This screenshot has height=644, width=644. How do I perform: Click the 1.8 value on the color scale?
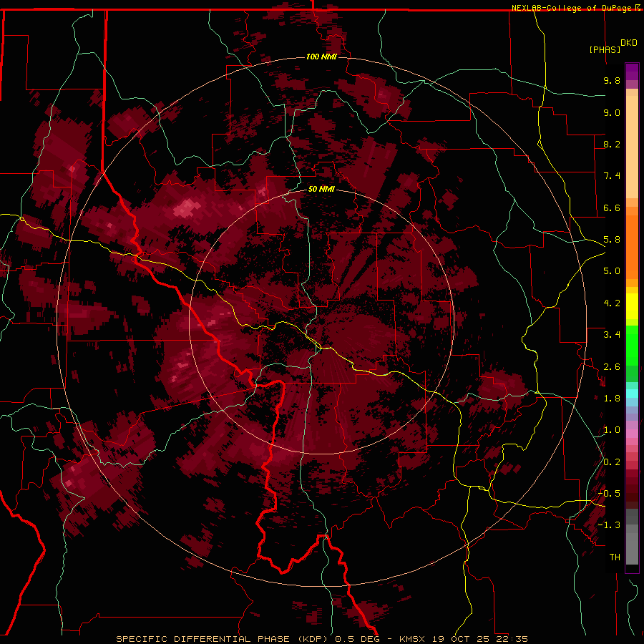(612, 399)
